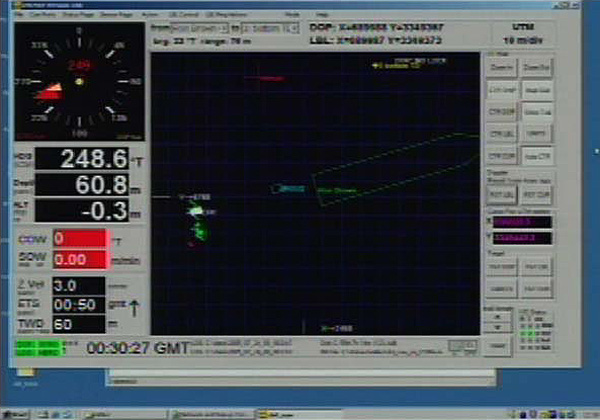Click the down arrow stepper button
The image size is (600, 420).
(498, 327)
